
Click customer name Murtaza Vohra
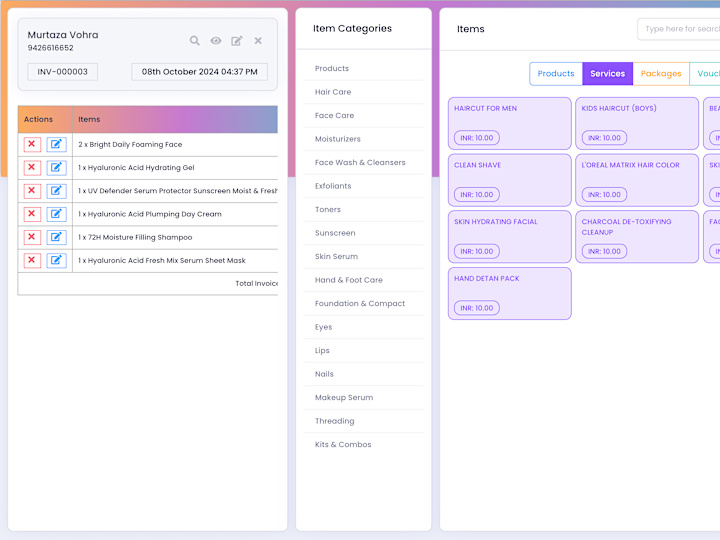[63, 35]
